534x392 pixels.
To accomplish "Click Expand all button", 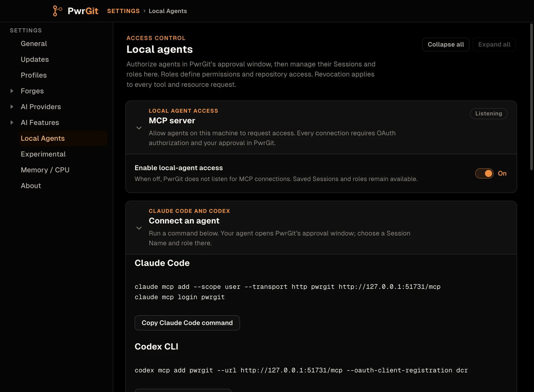I will coord(494,44).
